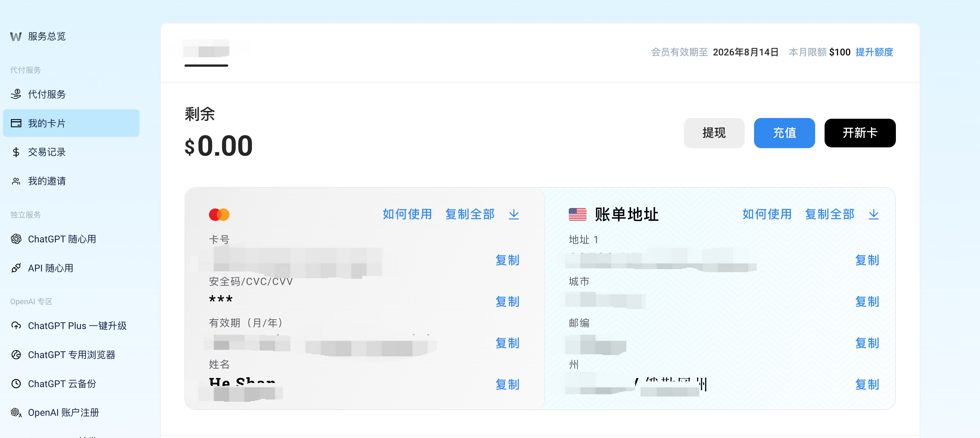Viewport: 980px width, 438px height.
Task: Click the 代付服务 hand-coin icon
Action: 16,94
